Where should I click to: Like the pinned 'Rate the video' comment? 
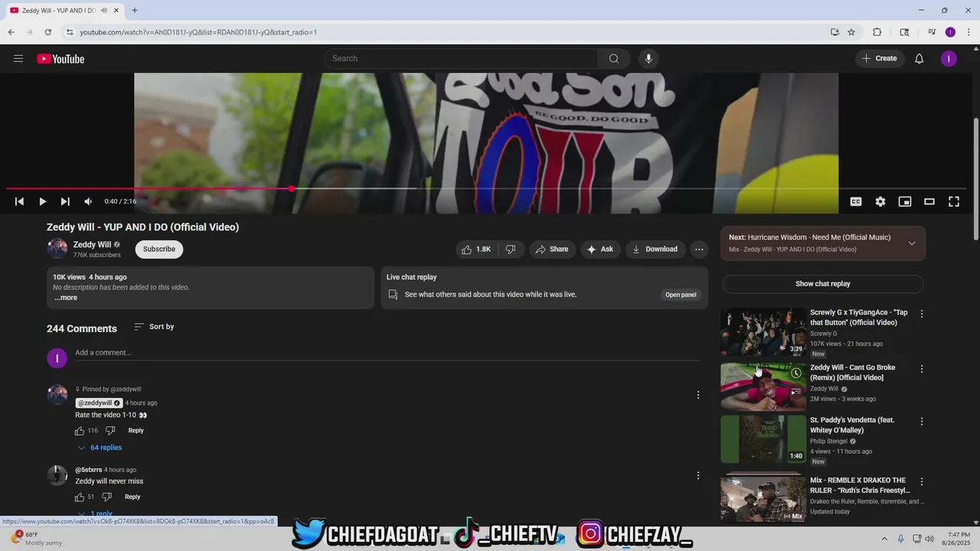click(x=80, y=431)
